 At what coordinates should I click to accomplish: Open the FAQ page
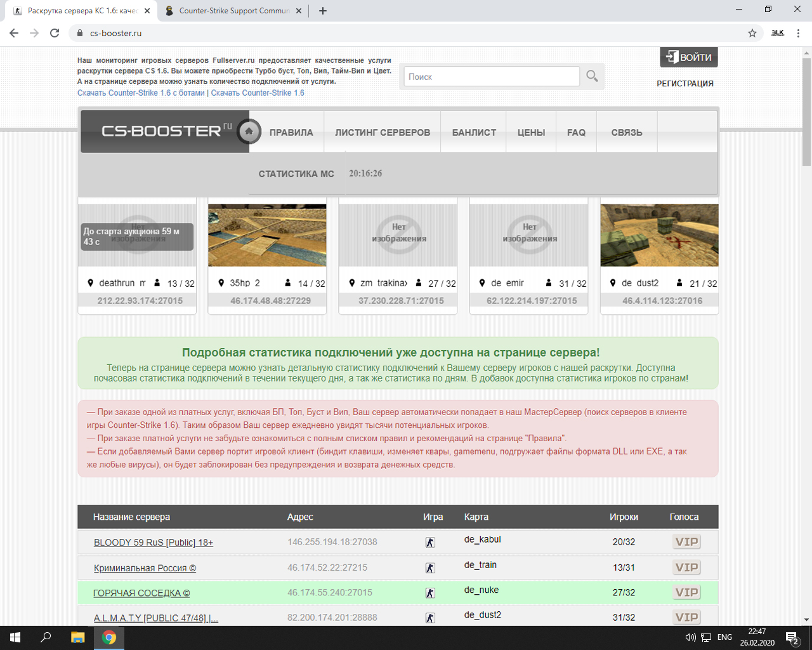[576, 132]
